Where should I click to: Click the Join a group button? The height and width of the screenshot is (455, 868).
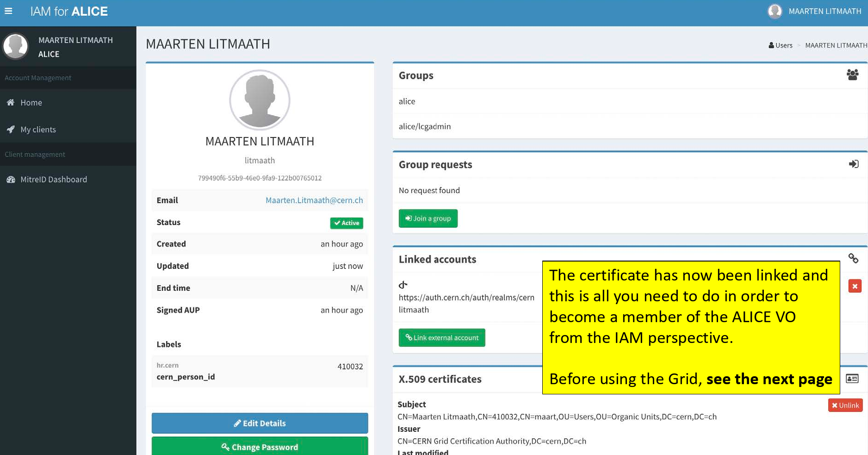pyautogui.click(x=428, y=218)
